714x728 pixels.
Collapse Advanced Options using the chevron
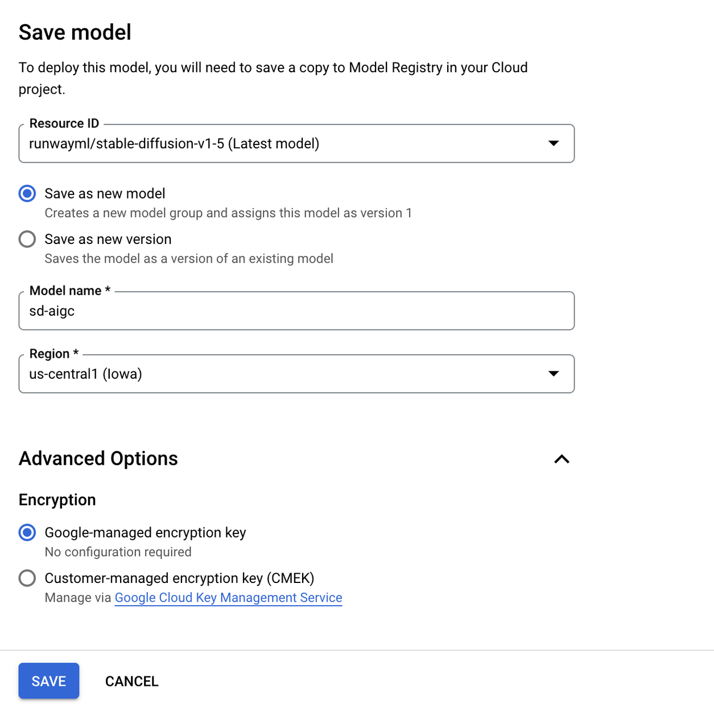tap(562, 459)
